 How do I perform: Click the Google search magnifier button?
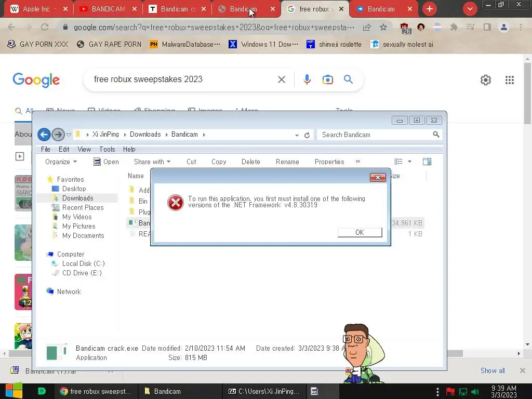349,79
